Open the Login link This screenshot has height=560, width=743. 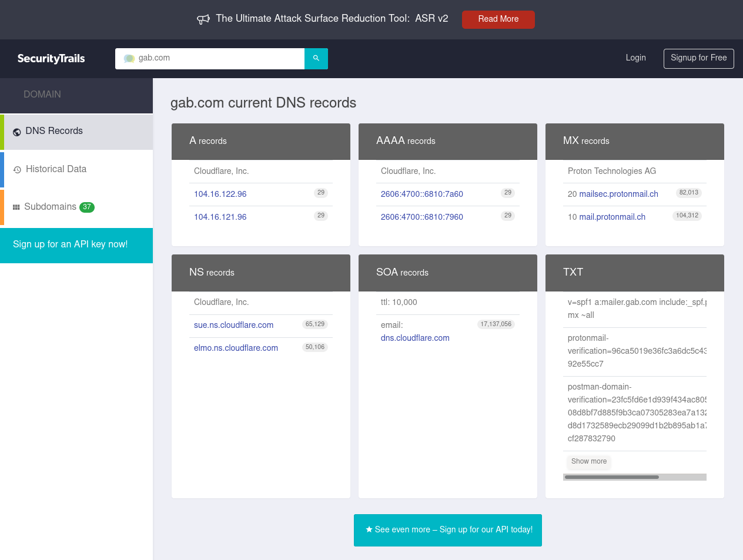(635, 58)
